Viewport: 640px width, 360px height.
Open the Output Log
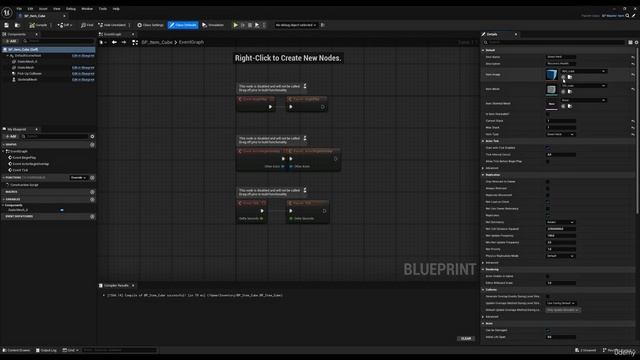[x=47, y=350]
